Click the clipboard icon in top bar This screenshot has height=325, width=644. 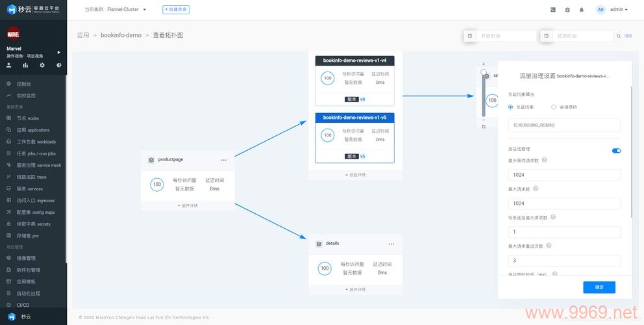(567, 10)
